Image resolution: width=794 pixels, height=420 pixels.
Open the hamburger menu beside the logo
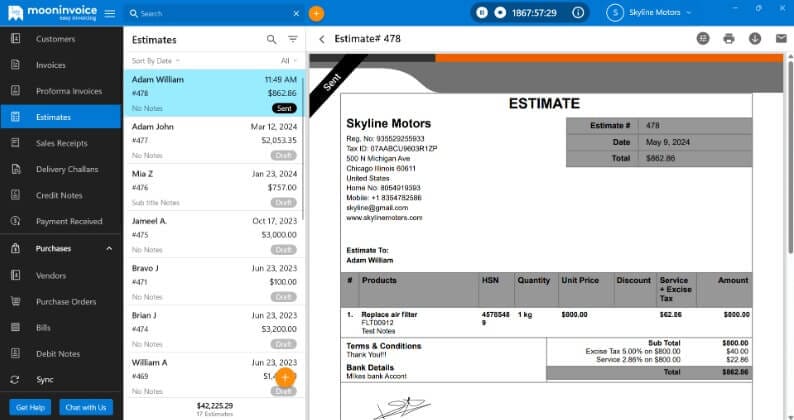(110, 14)
